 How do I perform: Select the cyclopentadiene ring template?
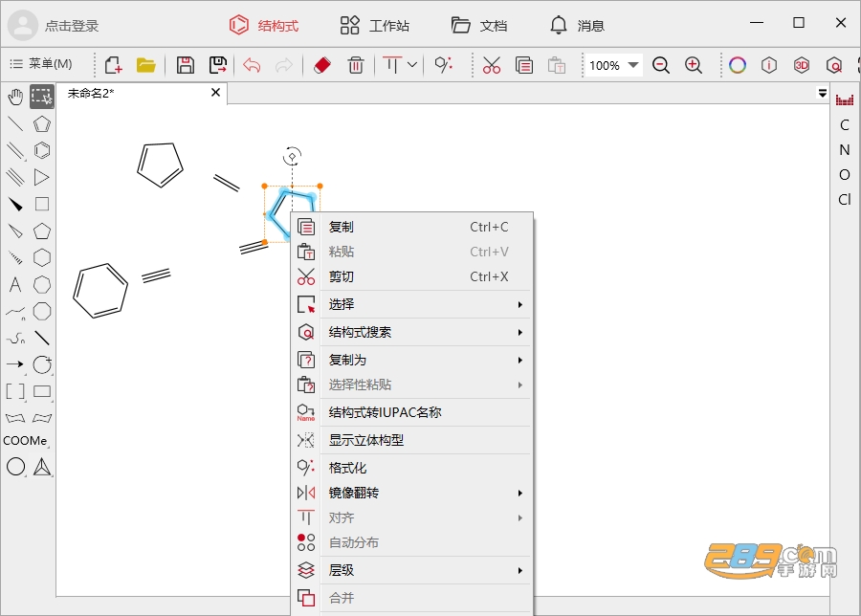coord(42,124)
